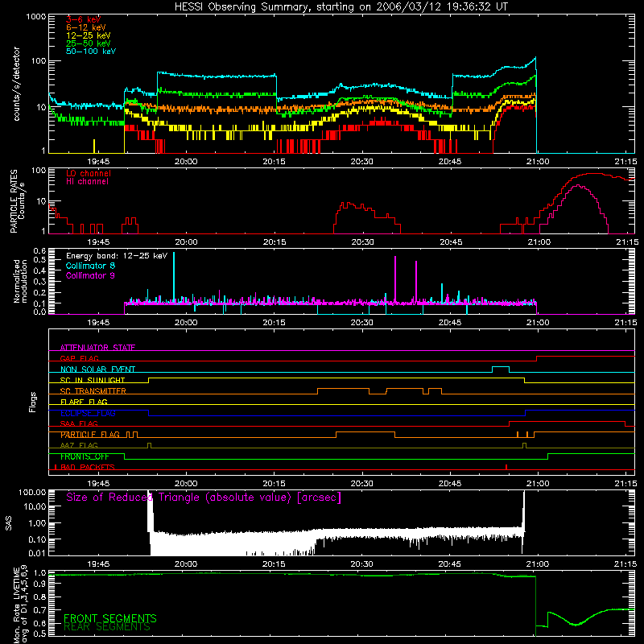Click the Size of Reduced Triangle title

pos(204,497)
